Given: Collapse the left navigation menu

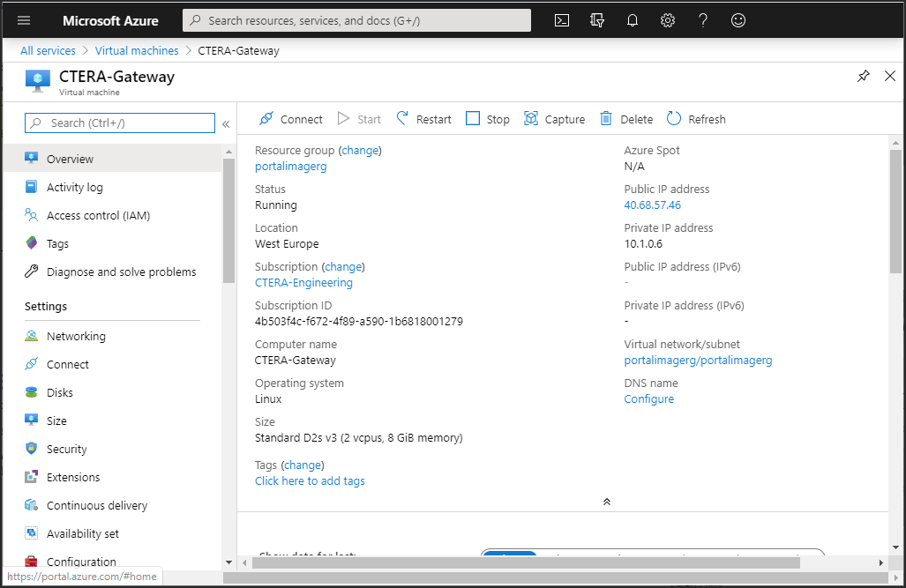Looking at the screenshot, I should click(226, 123).
